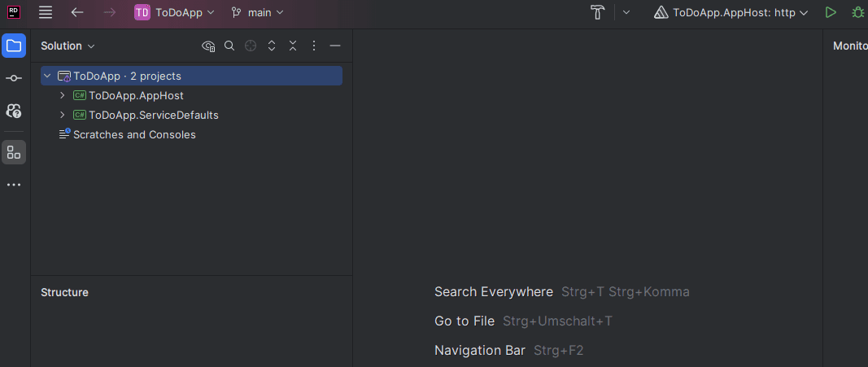Viewport: 868px width, 367px height.
Task: Expand all nodes in Solution tree
Action: point(272,46)
